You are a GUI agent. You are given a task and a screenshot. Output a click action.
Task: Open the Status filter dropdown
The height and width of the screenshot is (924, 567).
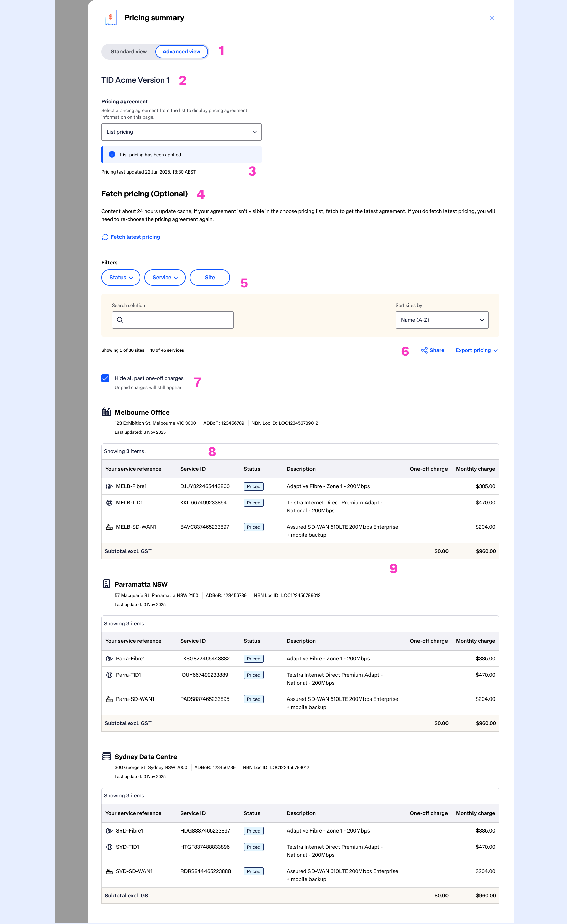[121, 278]
